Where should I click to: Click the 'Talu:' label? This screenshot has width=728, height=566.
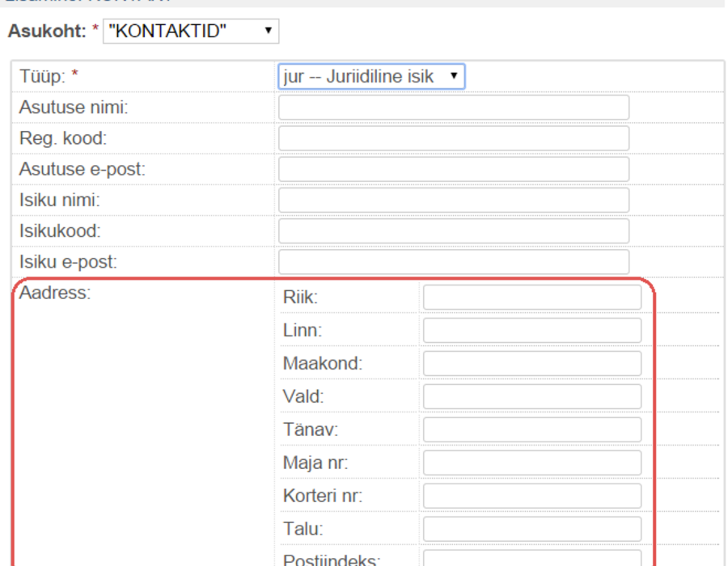coord(303,529)
